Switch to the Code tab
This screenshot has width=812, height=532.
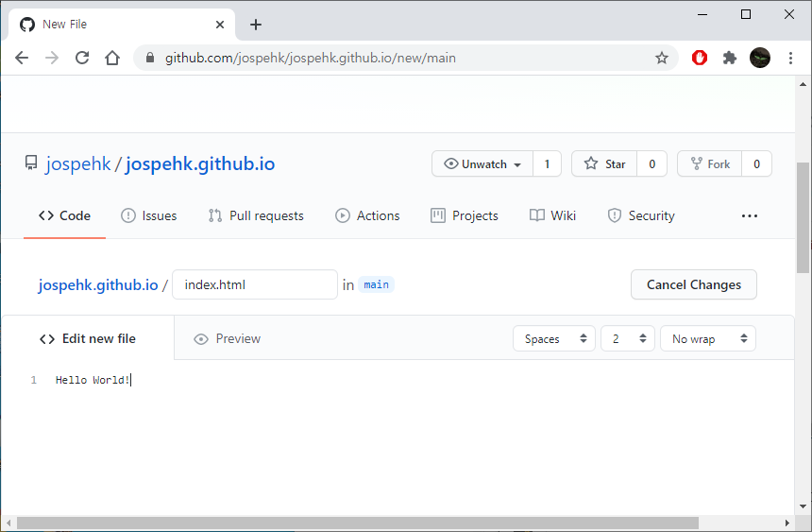click(65, 215)
